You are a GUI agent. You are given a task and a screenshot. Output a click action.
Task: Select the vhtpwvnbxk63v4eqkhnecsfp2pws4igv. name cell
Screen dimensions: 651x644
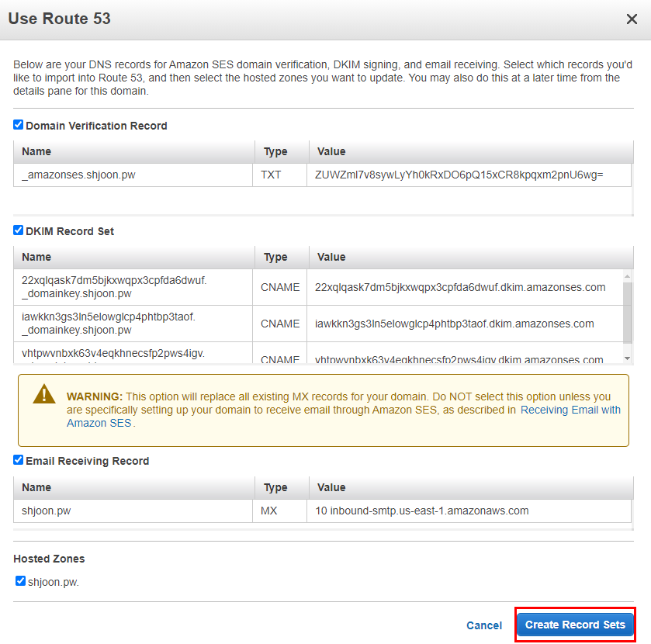[133, 353]
